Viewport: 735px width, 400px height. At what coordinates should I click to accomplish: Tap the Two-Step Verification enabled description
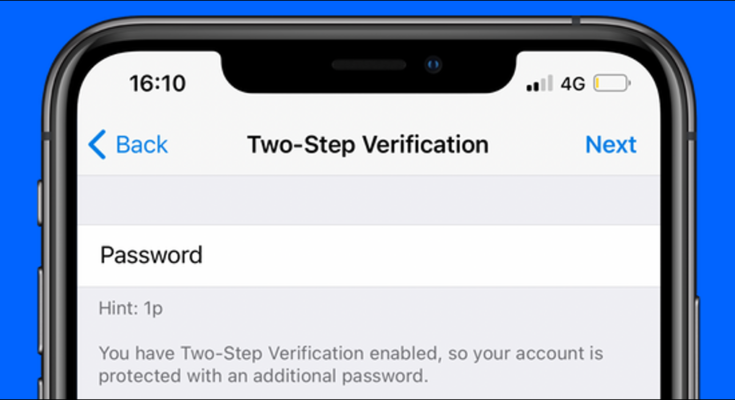pyautogui.click(x=351, y=364)
